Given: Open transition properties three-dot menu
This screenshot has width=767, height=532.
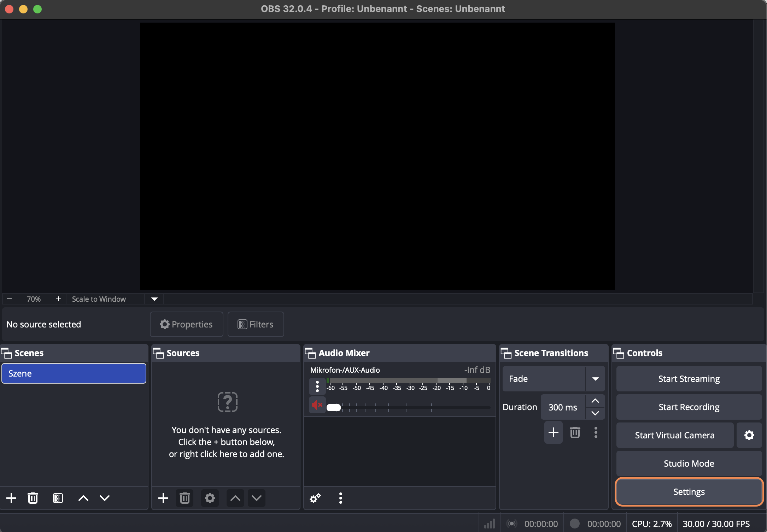Looking at the screenshot, I should pyautogui.click(x=596, y=432).
